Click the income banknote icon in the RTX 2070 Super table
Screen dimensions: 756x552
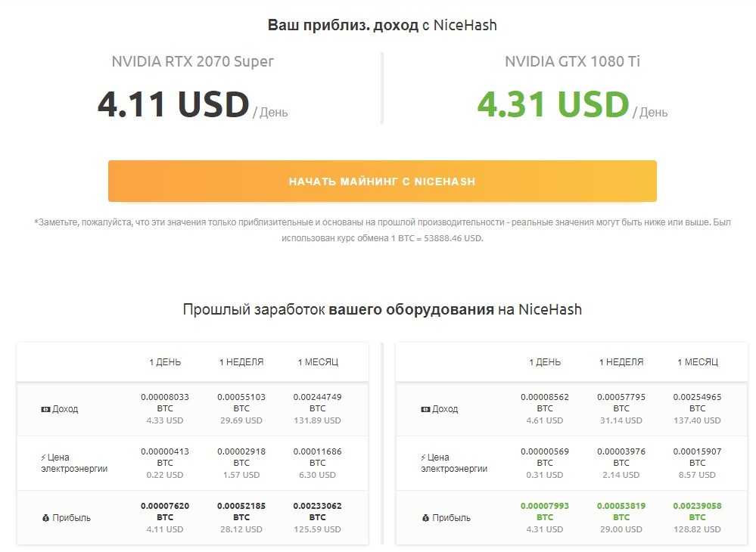45,409
